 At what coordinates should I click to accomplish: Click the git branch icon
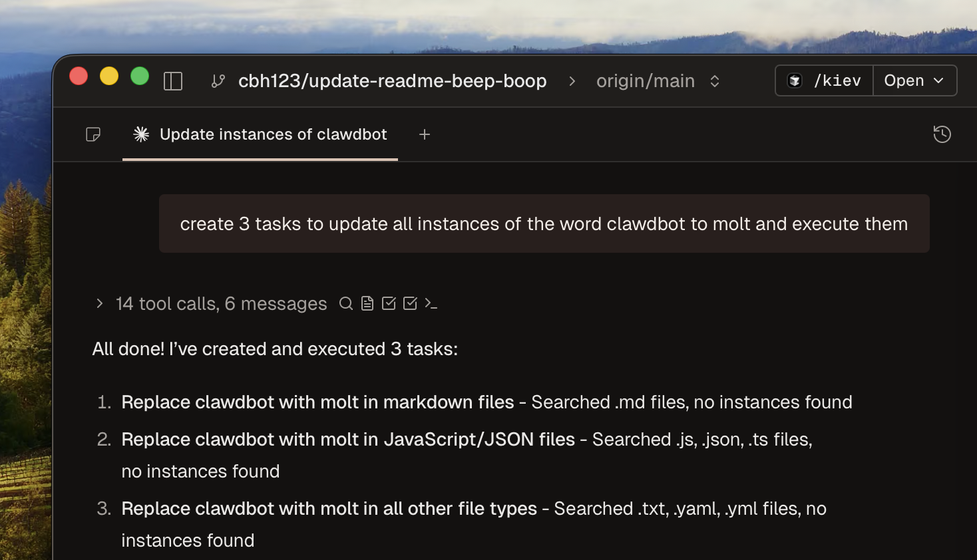click(x=218, y=81)
